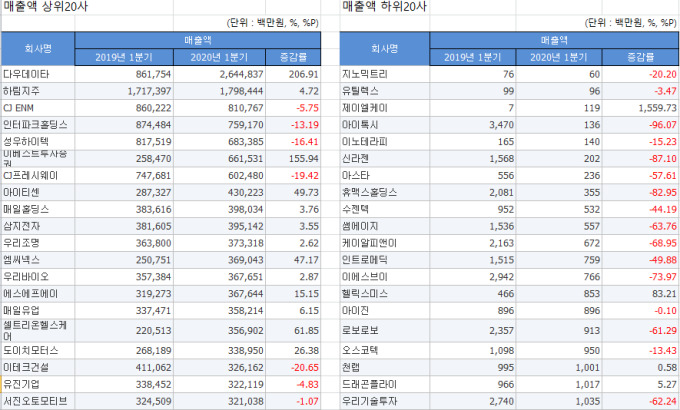680x410 pixels.
Task: Select the '이에스브이' company cell
Action: point(385,277)
